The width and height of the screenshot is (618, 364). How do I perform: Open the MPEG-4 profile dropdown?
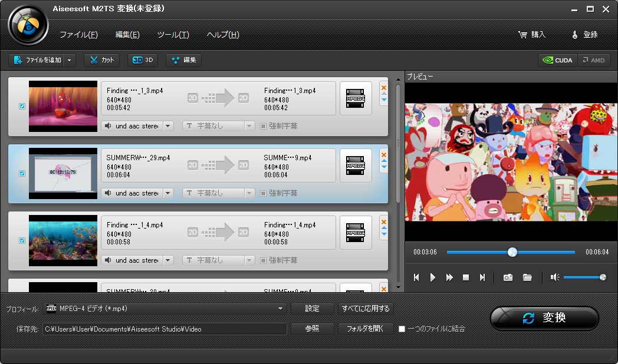pos(281,309)
